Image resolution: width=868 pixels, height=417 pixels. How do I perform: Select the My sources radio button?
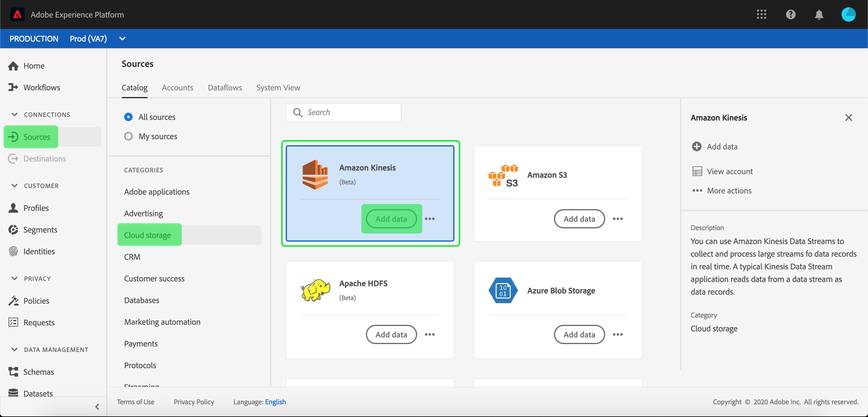(x=128, y=136)
